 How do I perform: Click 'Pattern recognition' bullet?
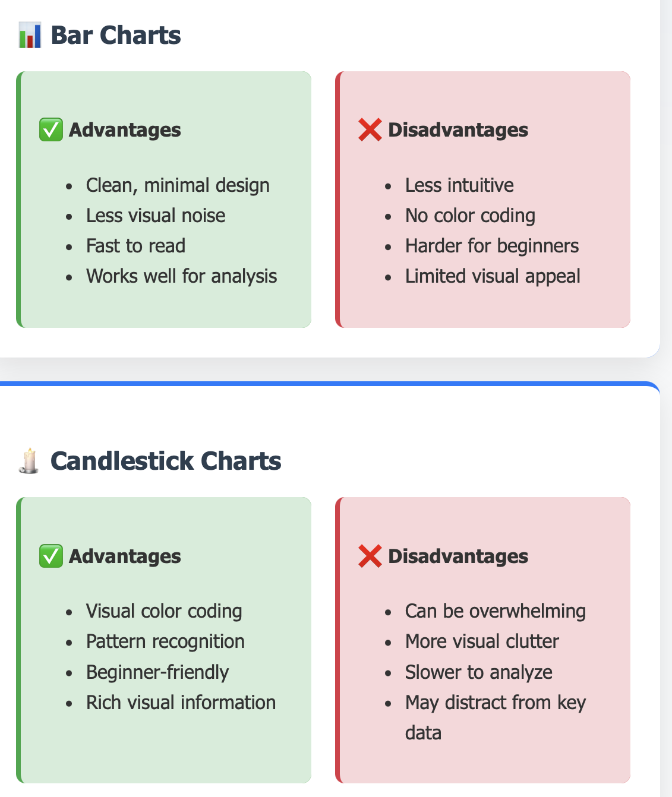coord(165,641)
